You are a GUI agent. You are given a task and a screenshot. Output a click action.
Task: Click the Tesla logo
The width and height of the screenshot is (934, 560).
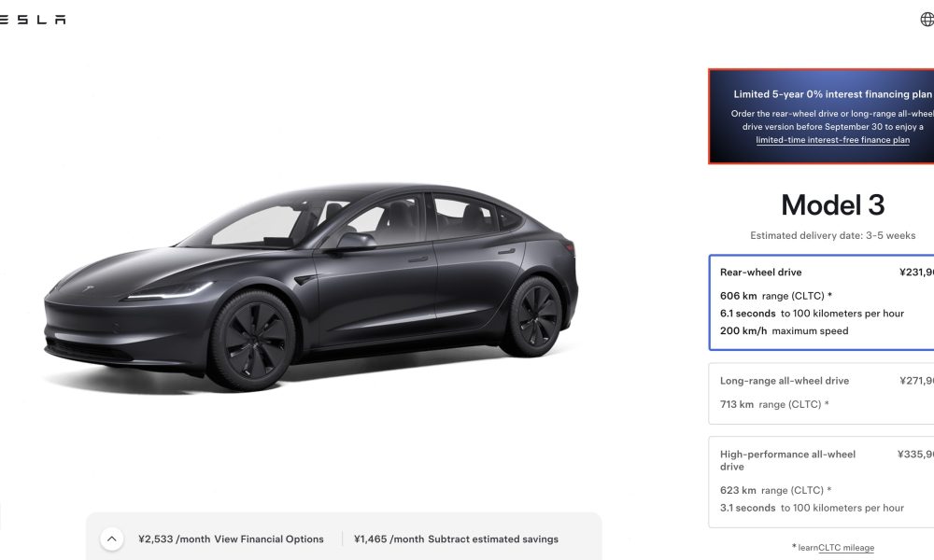click(x=33, y=20)
